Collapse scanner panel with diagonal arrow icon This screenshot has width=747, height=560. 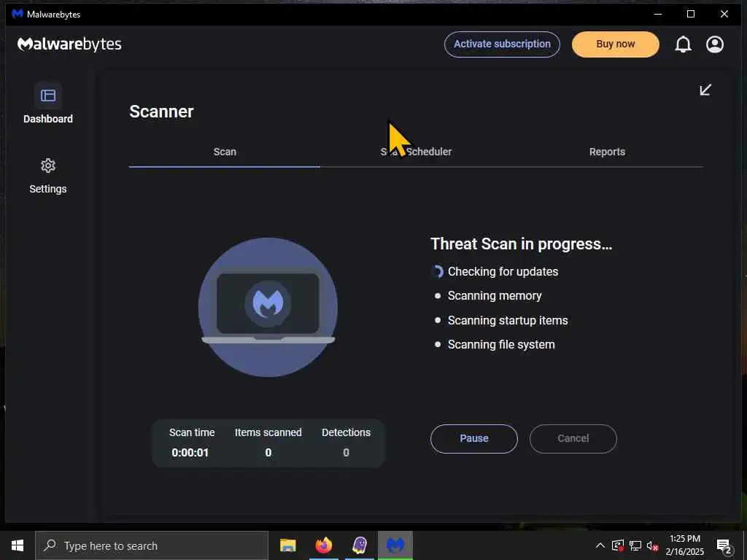[705, 90]
